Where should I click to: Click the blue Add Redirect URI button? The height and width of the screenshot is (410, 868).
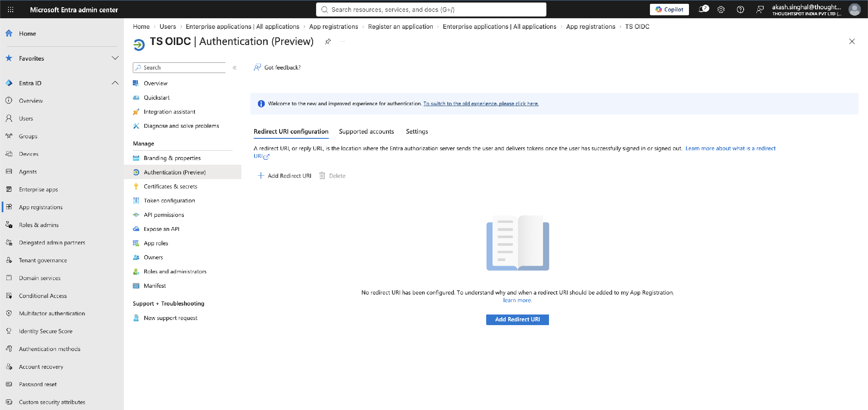coord(518,320)
